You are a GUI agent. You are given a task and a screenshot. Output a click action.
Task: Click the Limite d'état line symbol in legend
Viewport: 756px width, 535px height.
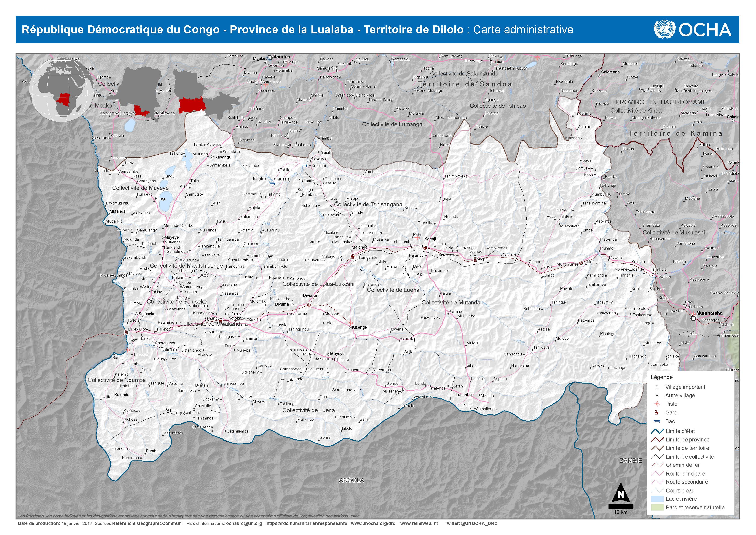pos(657,431)
